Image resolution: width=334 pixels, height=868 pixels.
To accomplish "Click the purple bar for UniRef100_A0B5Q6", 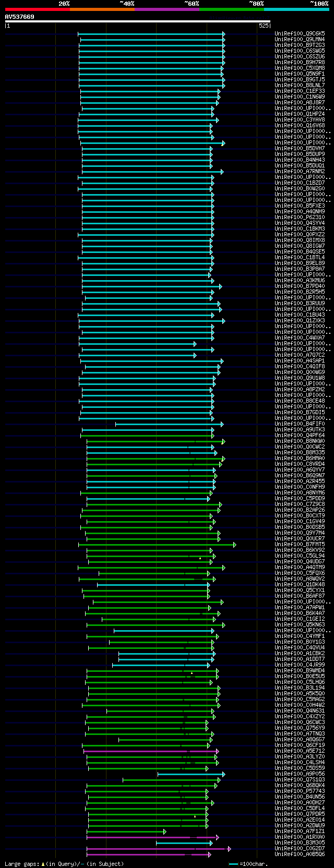I will pyautogui.click(x=149, y=854).
